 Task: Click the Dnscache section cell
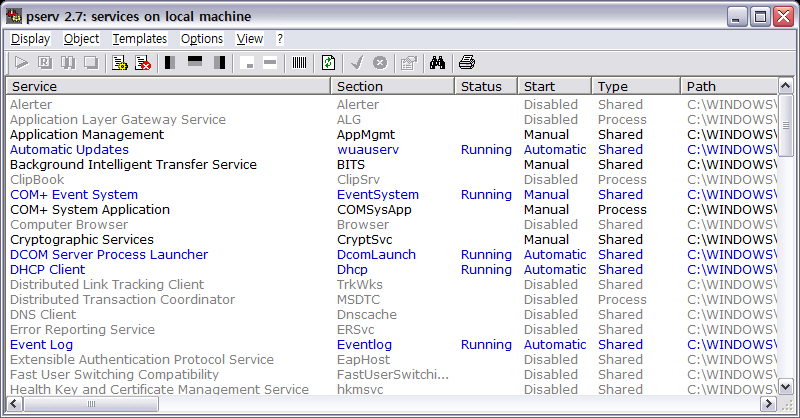tap(367, 314)
